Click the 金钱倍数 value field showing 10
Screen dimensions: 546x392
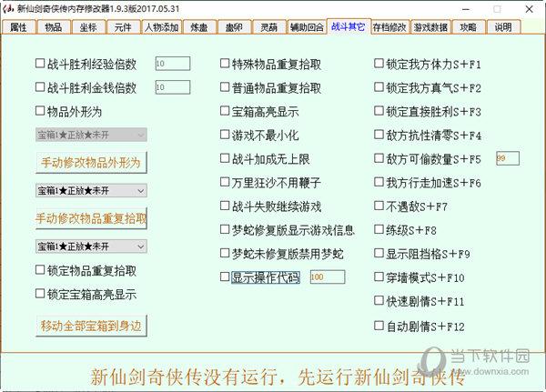pos(173,87)
